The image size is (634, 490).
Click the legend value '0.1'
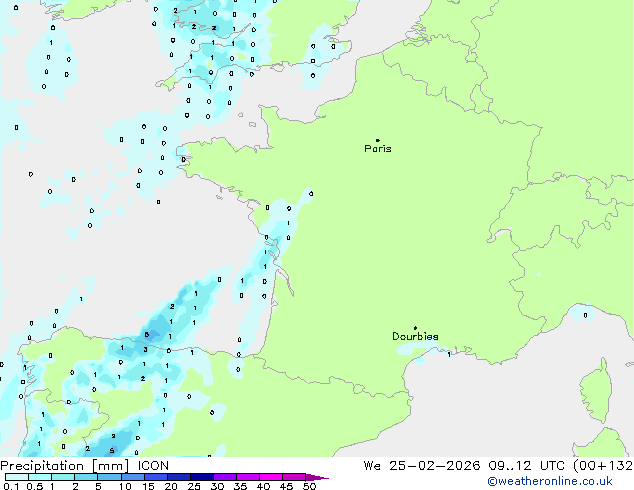(x=11, y=486)
